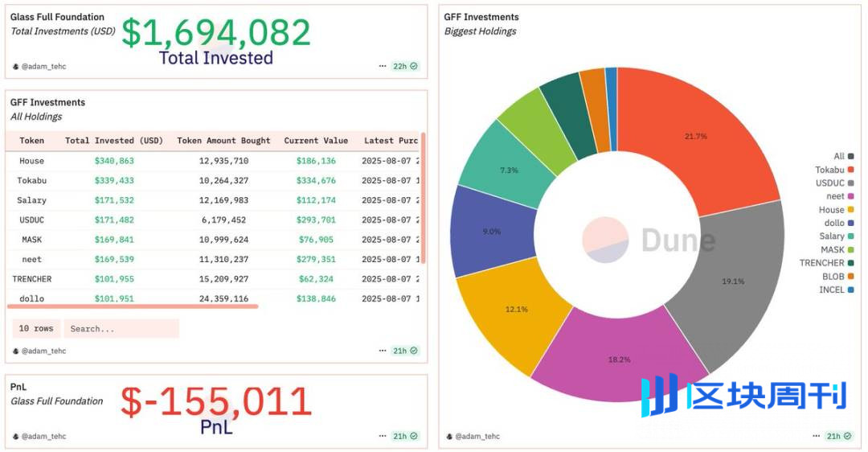This screenshot has height=452, width=868.
Task: Open the 10 rows page-size selector
Action: pos(36,328)
